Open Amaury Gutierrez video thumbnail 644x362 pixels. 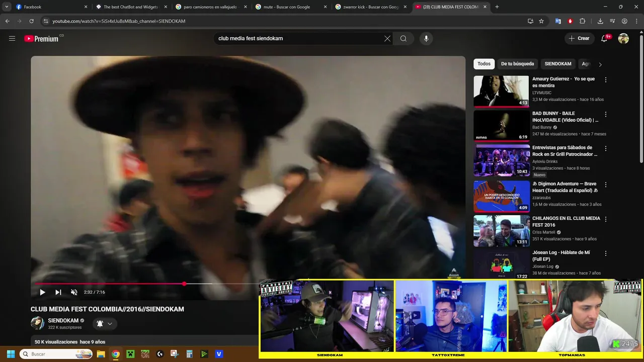[x=501, y=91]
